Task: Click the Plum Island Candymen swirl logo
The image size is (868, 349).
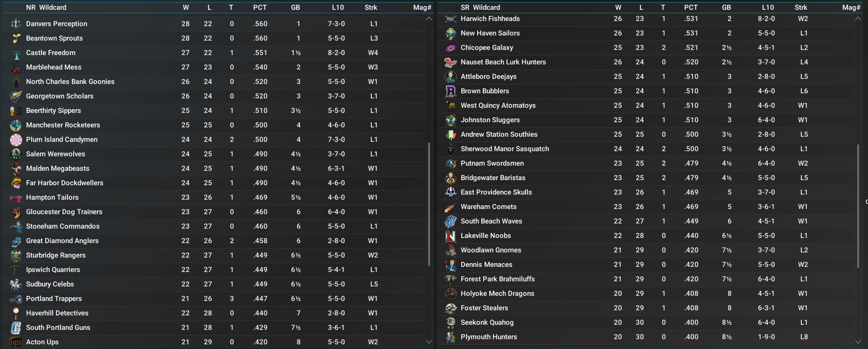Action: click(x=16, y=140)
